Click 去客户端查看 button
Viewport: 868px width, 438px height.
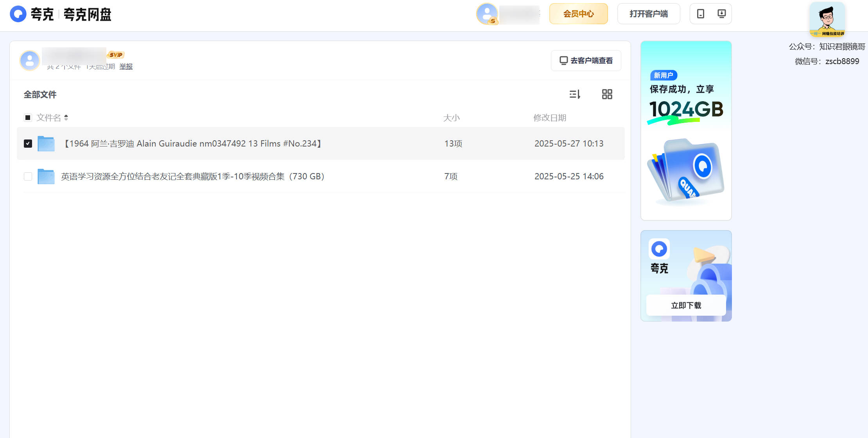point(586,61)
